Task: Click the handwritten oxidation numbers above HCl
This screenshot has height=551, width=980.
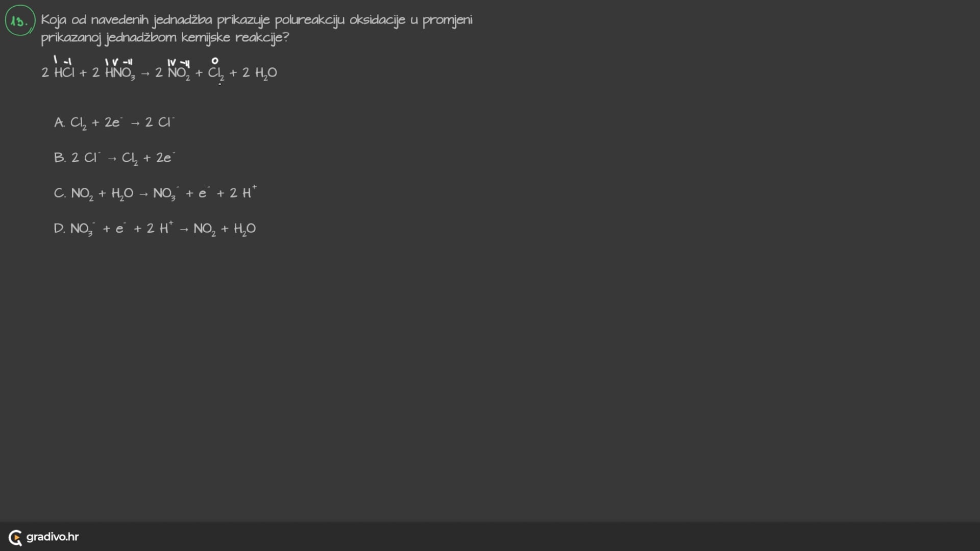Action: (x=62, y=61)
